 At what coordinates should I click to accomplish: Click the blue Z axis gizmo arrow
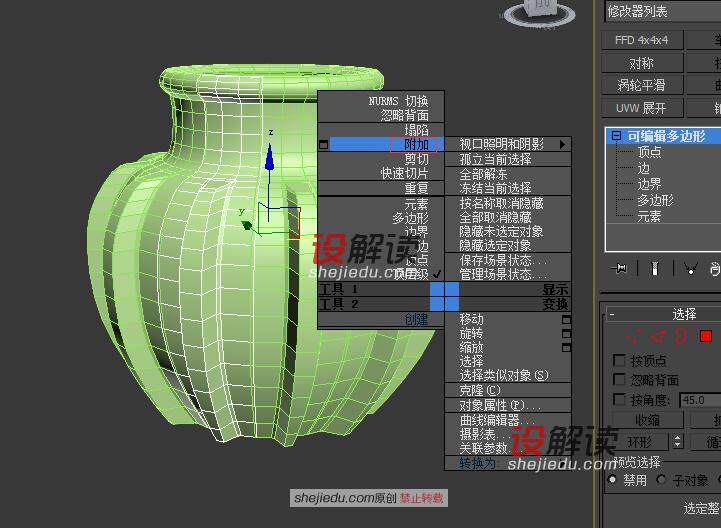tap(269, 158)
